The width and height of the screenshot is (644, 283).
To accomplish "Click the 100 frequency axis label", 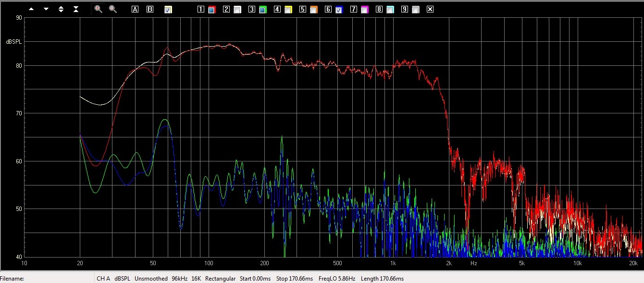I will pyautogui.click(x=208, y=263).
